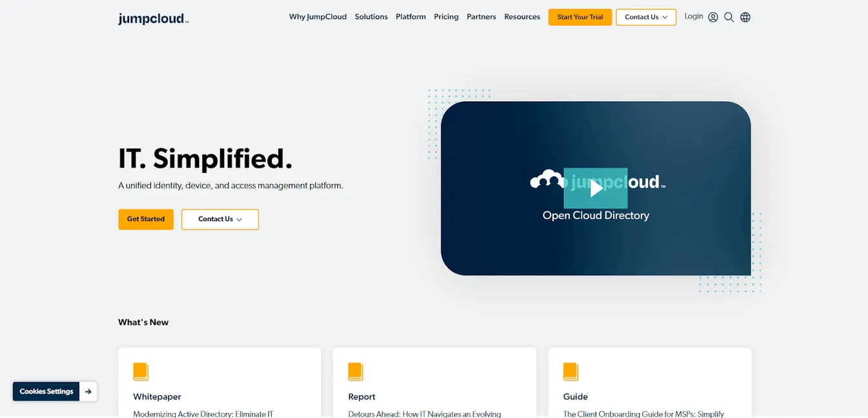Screen dimensions: 868x418
Task: Click the Report book icon
Action: [x=356, y=372]
